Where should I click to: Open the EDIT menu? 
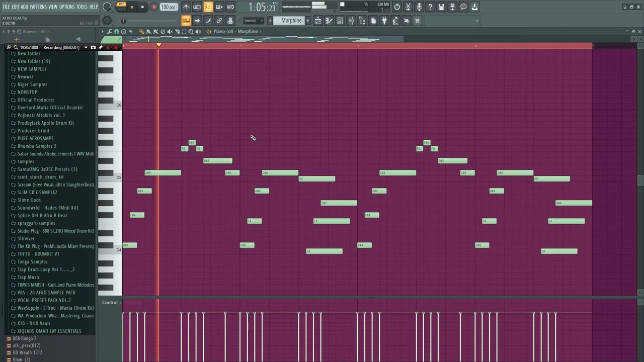click(16, 7)
